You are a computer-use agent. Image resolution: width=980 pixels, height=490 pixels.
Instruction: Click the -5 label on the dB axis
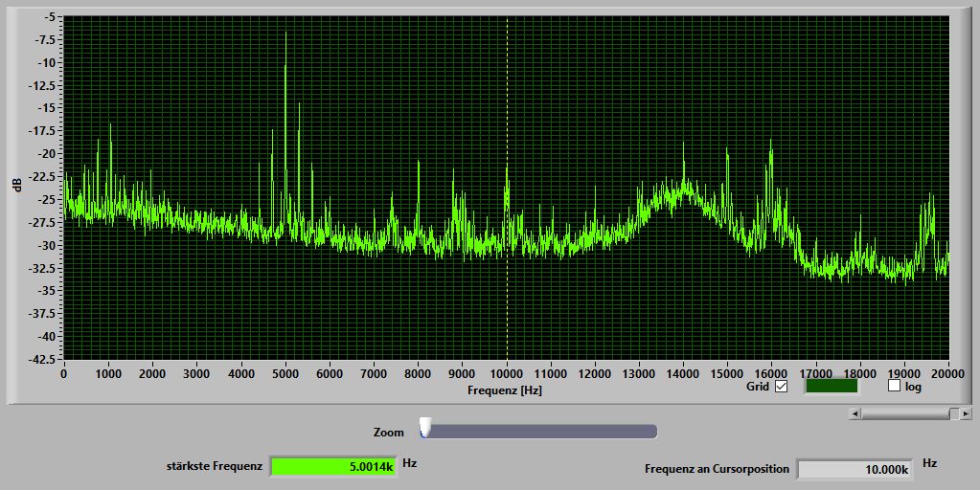49,17
